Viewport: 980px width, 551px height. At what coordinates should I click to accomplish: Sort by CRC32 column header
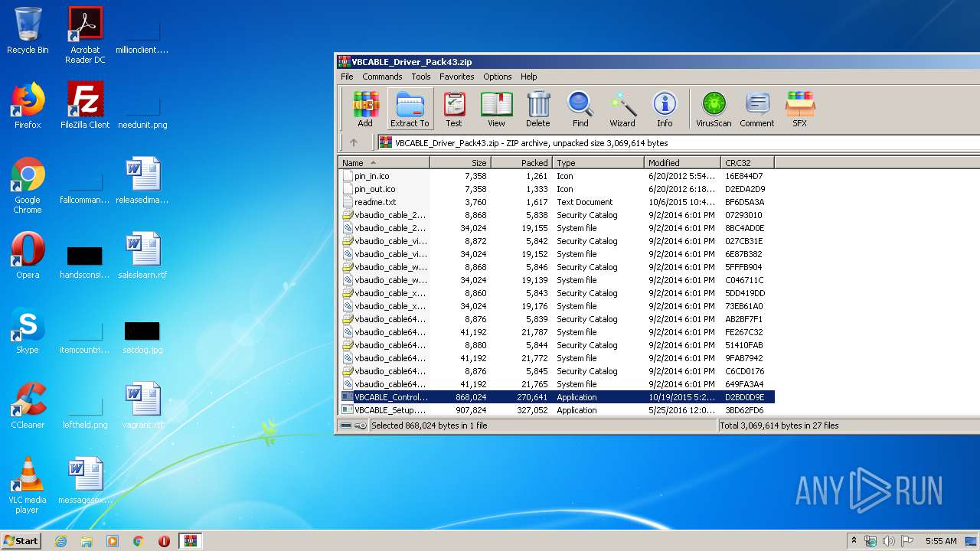747,162
